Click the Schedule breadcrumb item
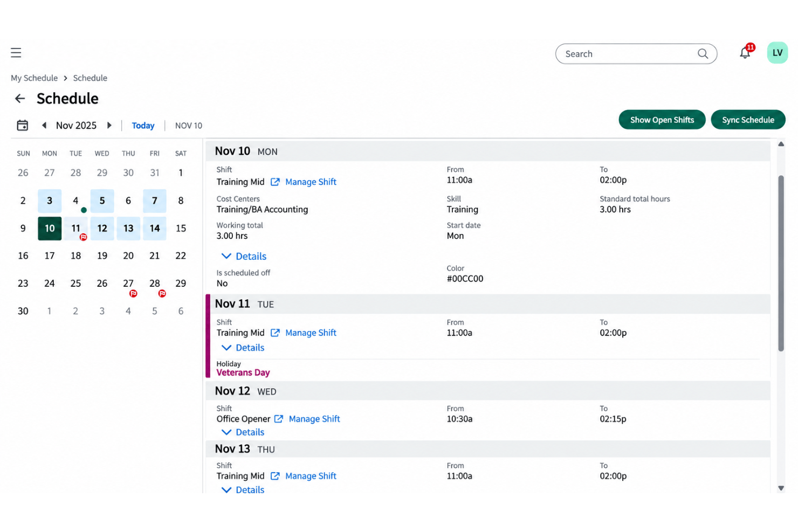Screen dimensions: 798x532 (x=90, y=78)
